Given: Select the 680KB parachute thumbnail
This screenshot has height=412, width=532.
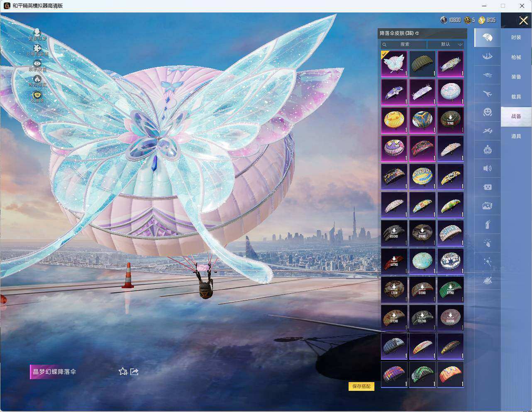Looking at the screenshot, I should click(x=450, y=318).
